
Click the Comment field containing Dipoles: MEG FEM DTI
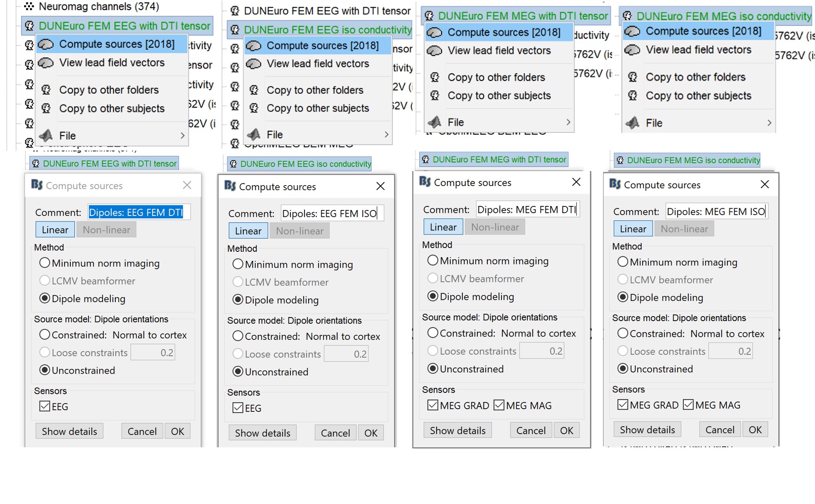point(527,209)
